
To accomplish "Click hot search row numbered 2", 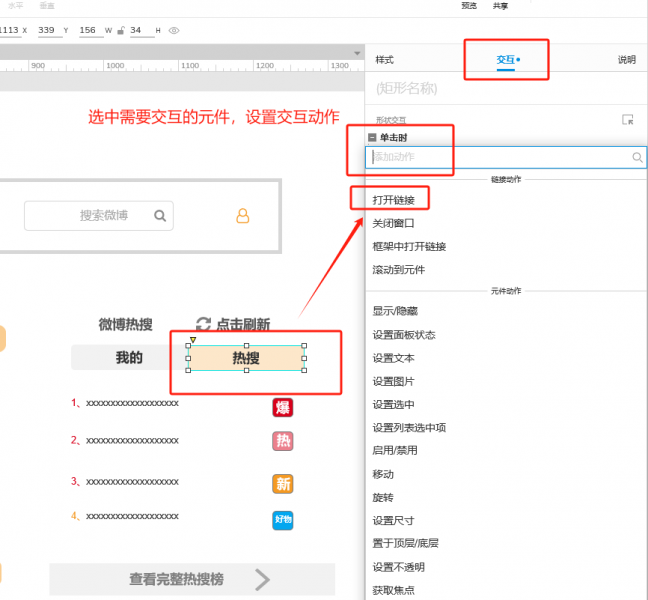I will (x=125, y=440).
